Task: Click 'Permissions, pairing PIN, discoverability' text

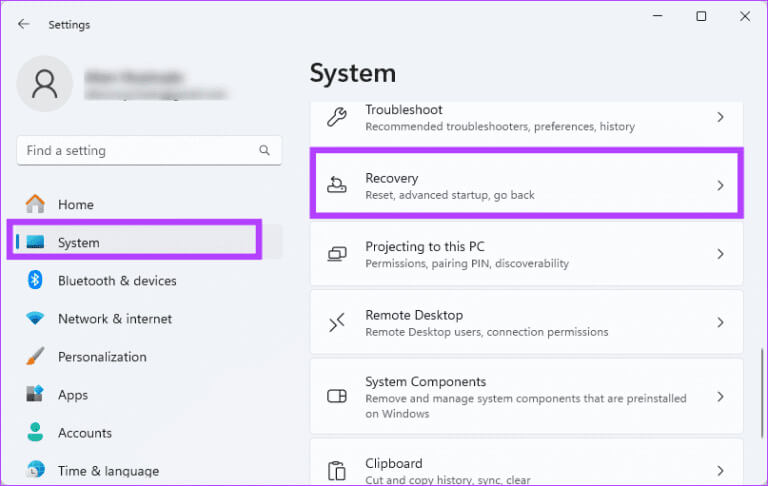Action: click(467, 264)
